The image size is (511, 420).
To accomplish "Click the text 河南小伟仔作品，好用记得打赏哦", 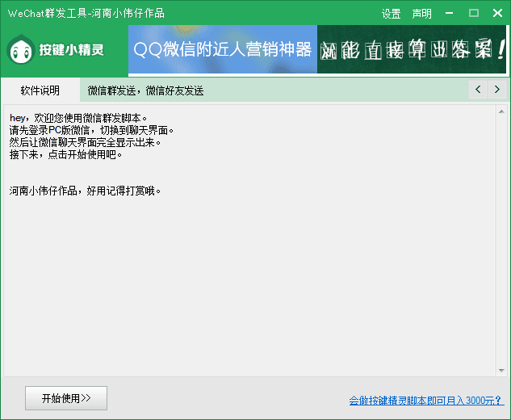I will click(x=85, y=191).
